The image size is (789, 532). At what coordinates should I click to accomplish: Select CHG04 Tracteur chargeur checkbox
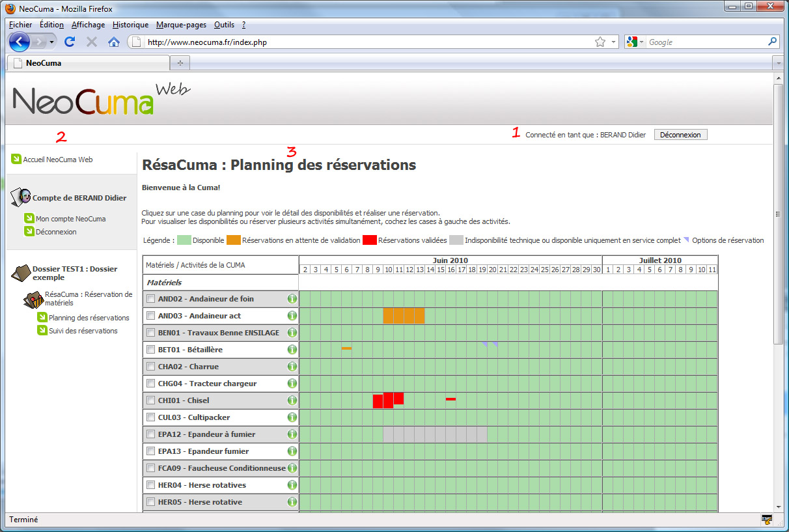click(x=151, y=384)
